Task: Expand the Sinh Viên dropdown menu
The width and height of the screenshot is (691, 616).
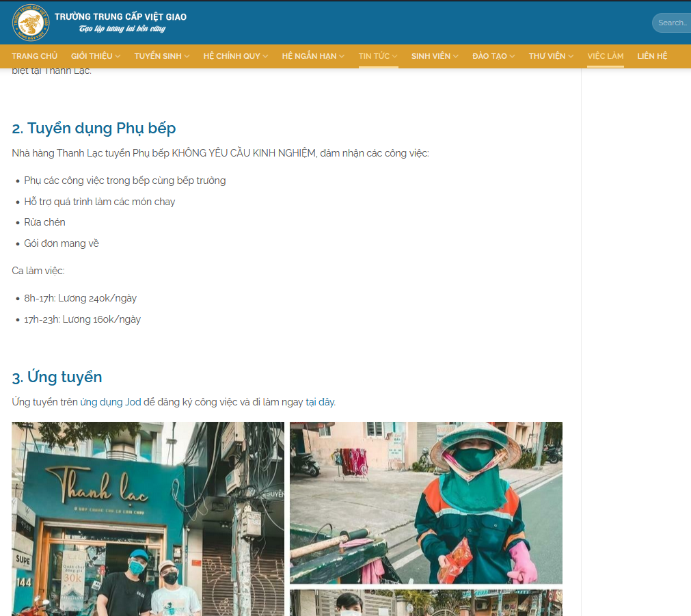Action: (x=435, y=56)
